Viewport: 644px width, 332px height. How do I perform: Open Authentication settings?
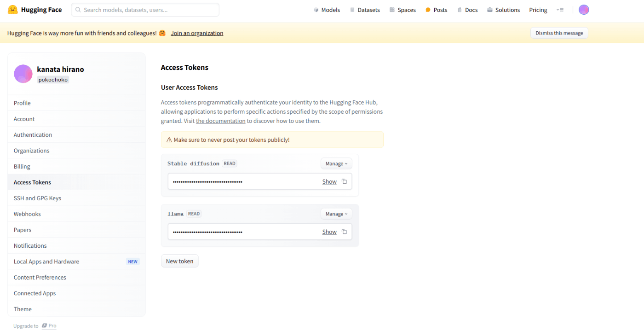pyautogui.click(x=76, y=135)
